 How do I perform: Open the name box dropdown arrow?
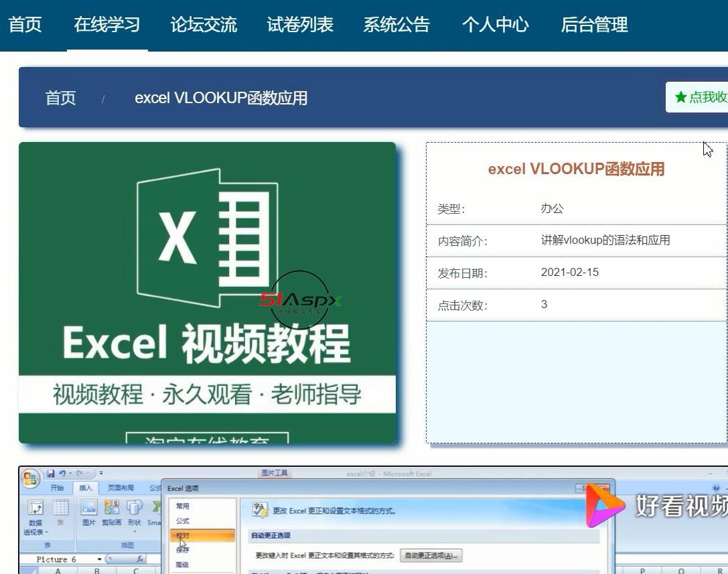pos(100,559)
